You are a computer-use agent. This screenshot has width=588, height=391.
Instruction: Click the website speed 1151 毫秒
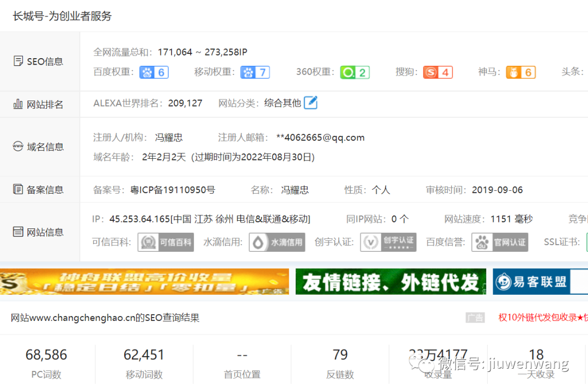(x=511, y=219)
